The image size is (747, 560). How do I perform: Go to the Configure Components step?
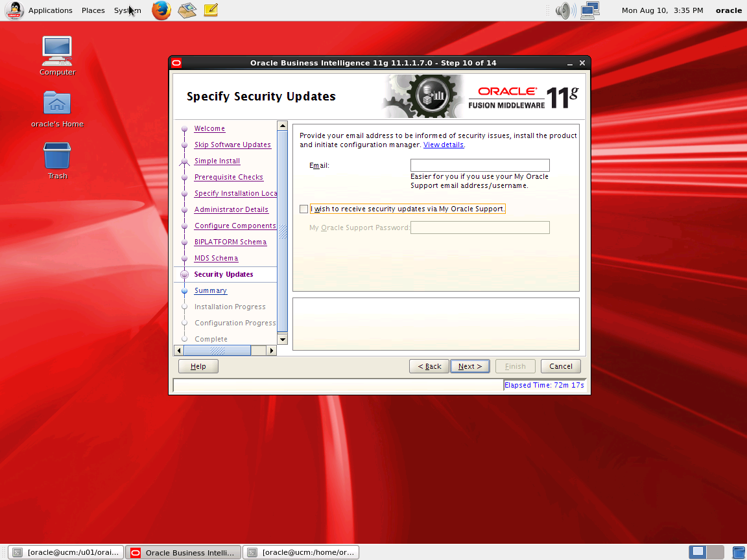tap(235, 226)
